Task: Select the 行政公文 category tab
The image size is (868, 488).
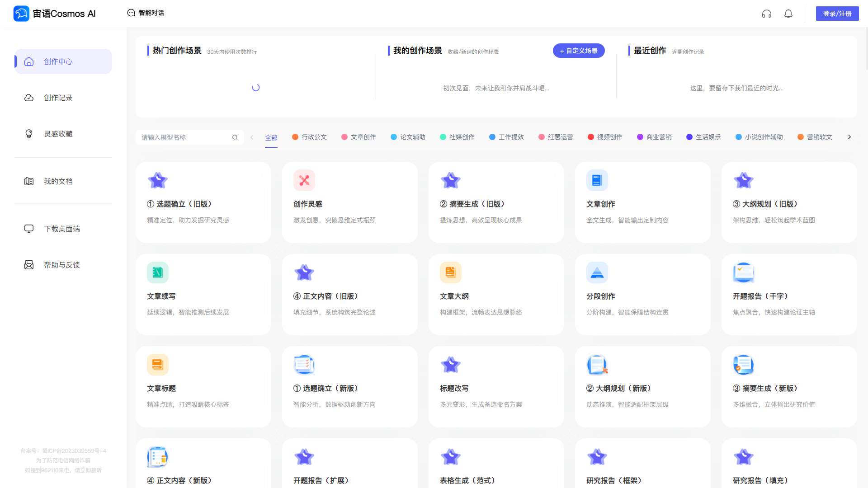Action: tap(309, 137)
